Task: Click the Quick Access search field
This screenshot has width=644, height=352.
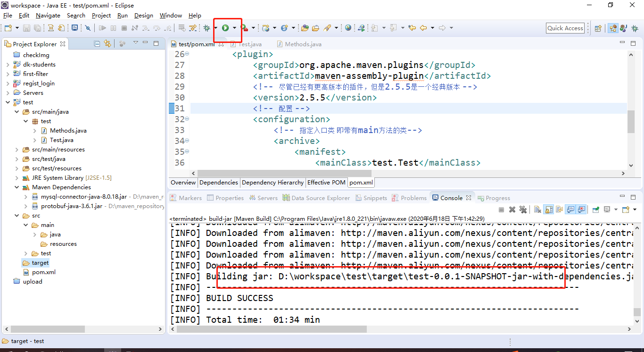Action: click(565, 28)
